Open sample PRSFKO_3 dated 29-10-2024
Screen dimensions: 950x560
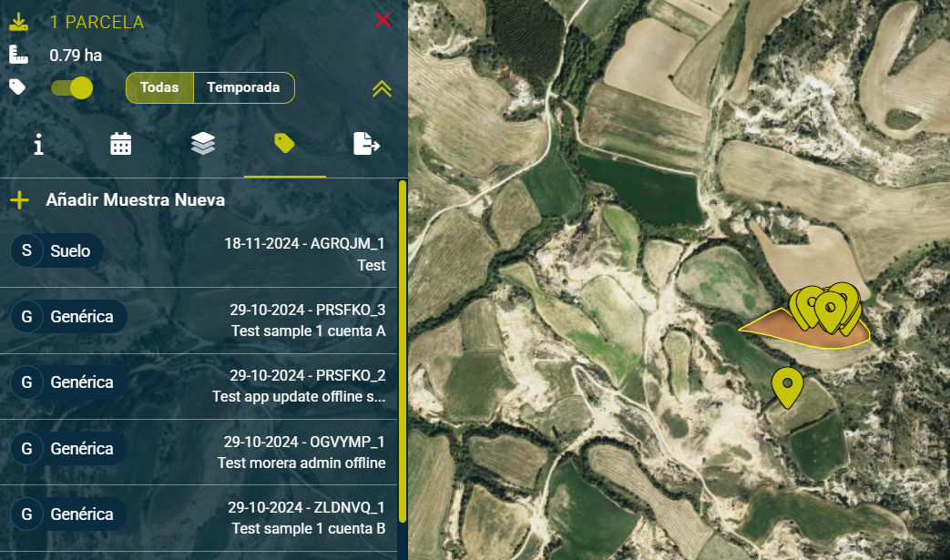199,321
